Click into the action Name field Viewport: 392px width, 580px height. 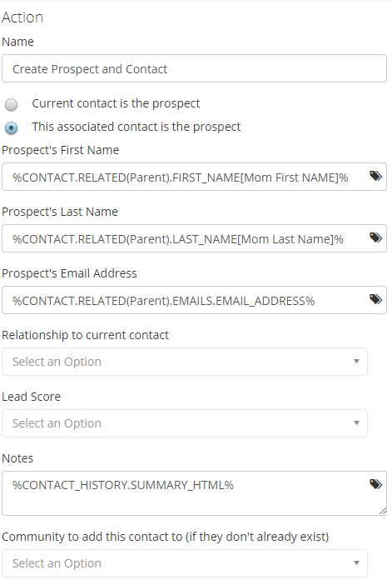[x=195, y=69]
